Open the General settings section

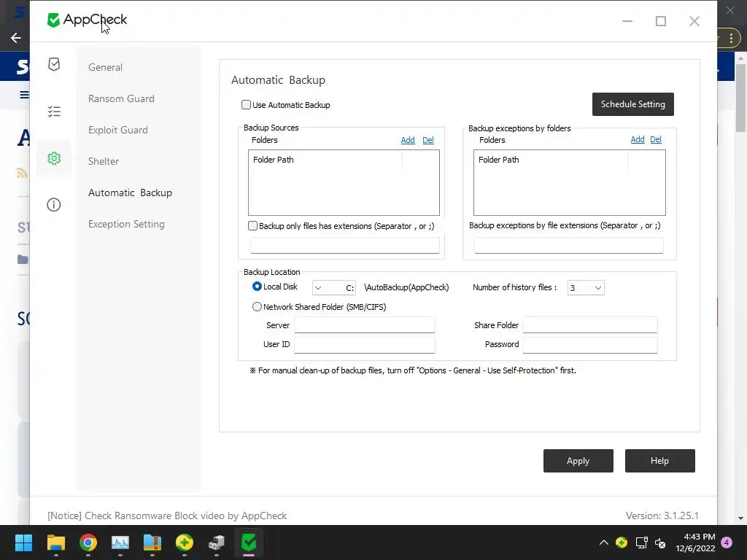tap(105, 67)
